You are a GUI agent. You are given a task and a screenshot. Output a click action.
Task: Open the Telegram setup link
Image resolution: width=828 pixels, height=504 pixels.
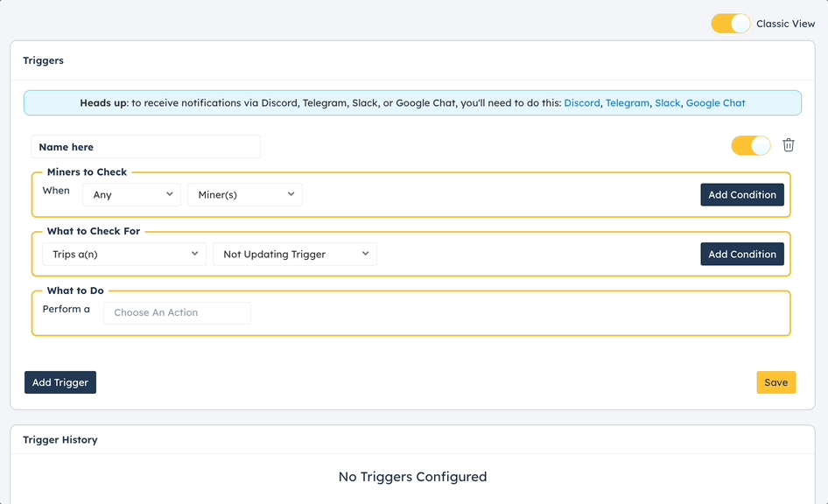628,103
